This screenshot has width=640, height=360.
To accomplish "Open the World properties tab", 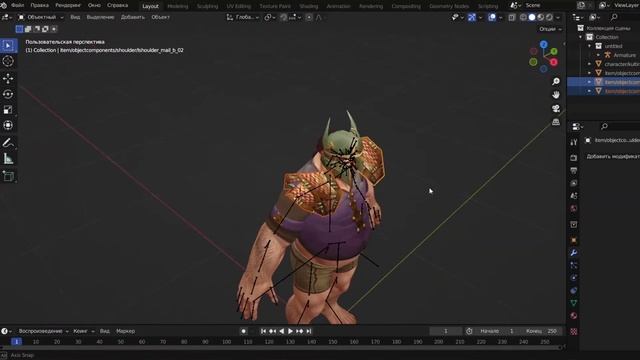I will (573, 209).
